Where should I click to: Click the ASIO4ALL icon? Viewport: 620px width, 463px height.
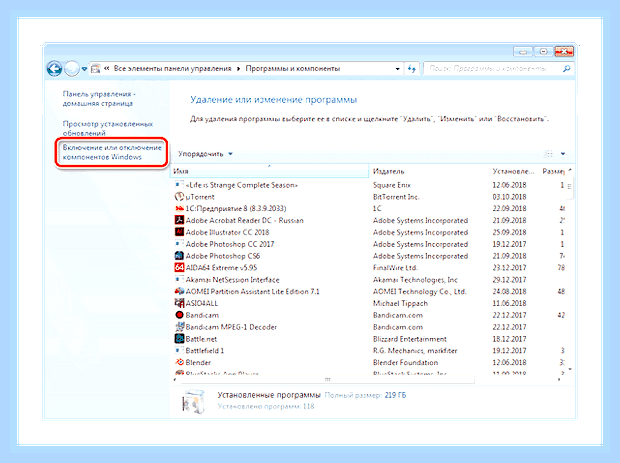click(x=179, y=303)
